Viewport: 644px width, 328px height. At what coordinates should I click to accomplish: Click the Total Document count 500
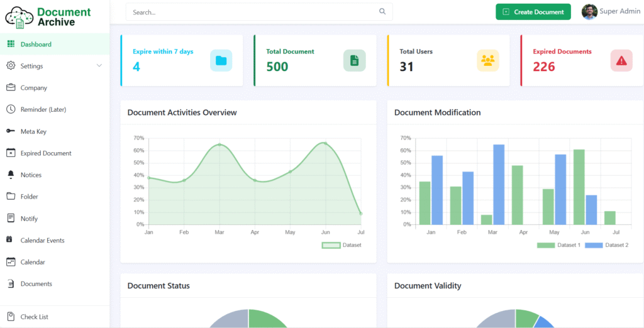tap(277, 67)
